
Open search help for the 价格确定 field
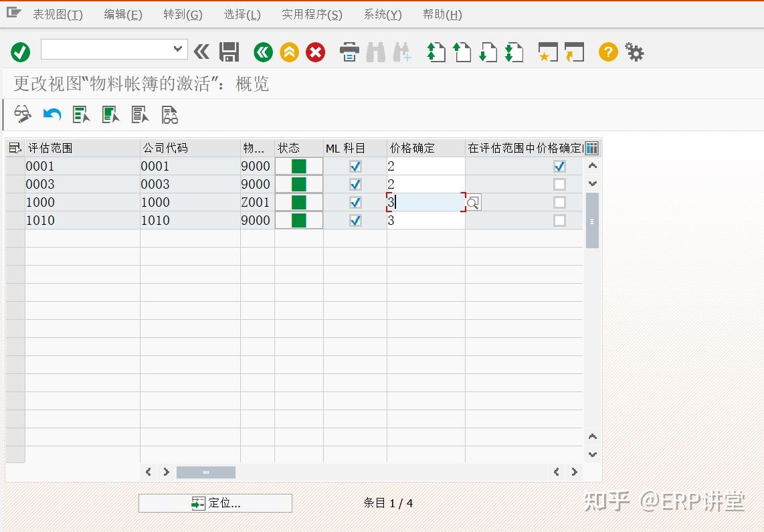click(x=473, y=202)
